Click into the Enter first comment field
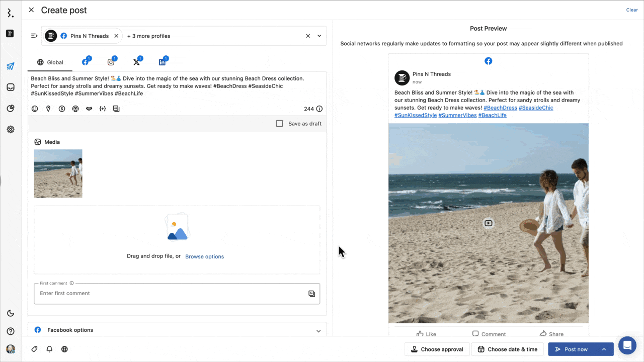The width and height of the screenshot is (644, 362). pyautogui.click(x=177, y=294)
